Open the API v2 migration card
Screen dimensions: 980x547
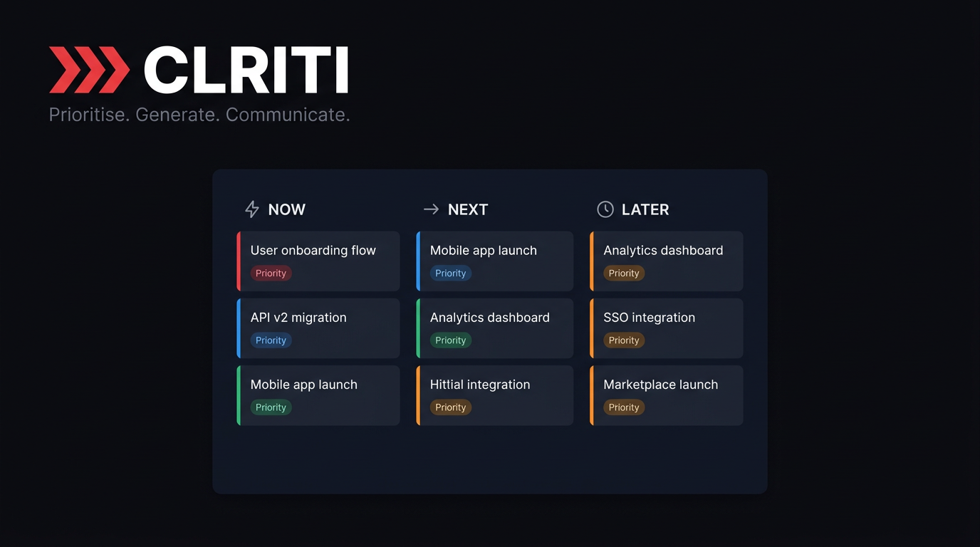point(318,328)
